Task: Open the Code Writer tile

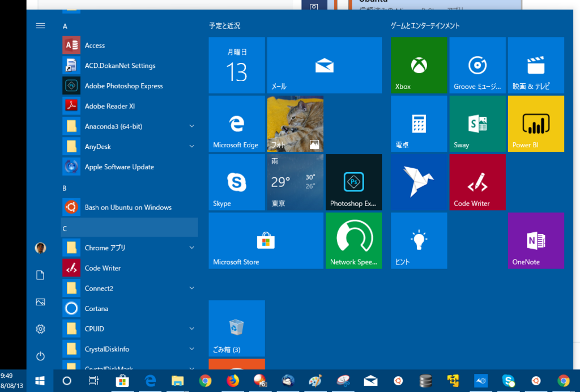Action: point(477,182)
